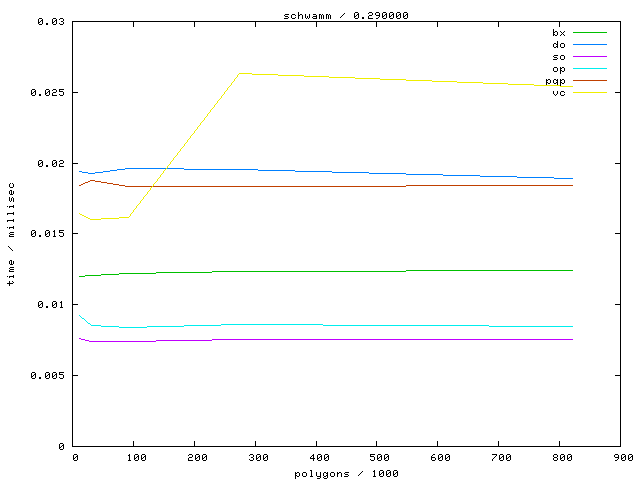640x480 pixels.
Task: Click the chart title "schwamm / 0.290000"
Action: [x=347, y=15]
